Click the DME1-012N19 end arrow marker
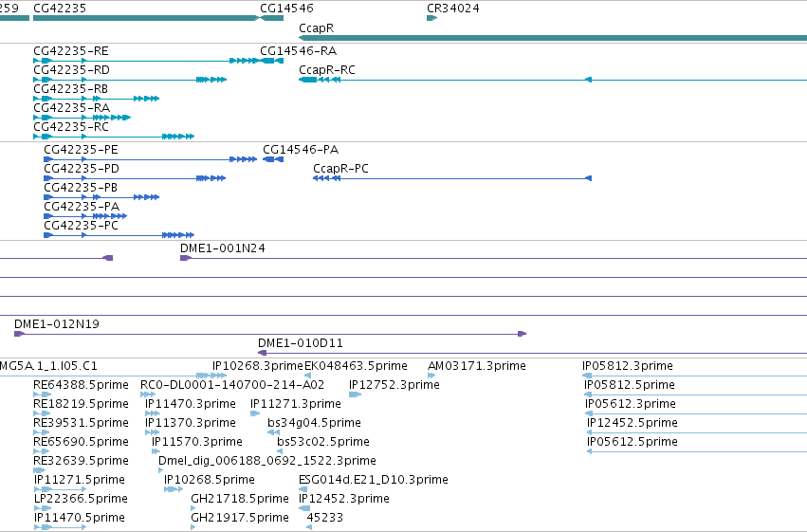Image resolution: width=807 pixels, height=532 pixels. point(522,334)
